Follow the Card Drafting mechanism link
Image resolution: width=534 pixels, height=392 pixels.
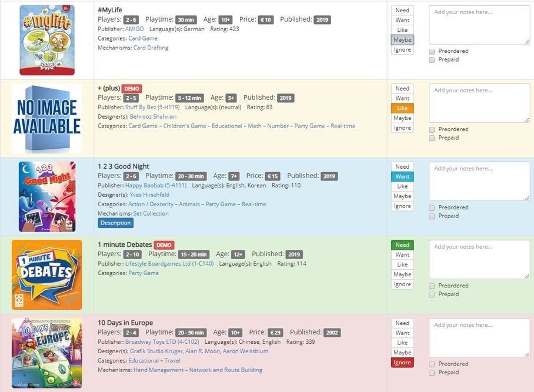151,48
